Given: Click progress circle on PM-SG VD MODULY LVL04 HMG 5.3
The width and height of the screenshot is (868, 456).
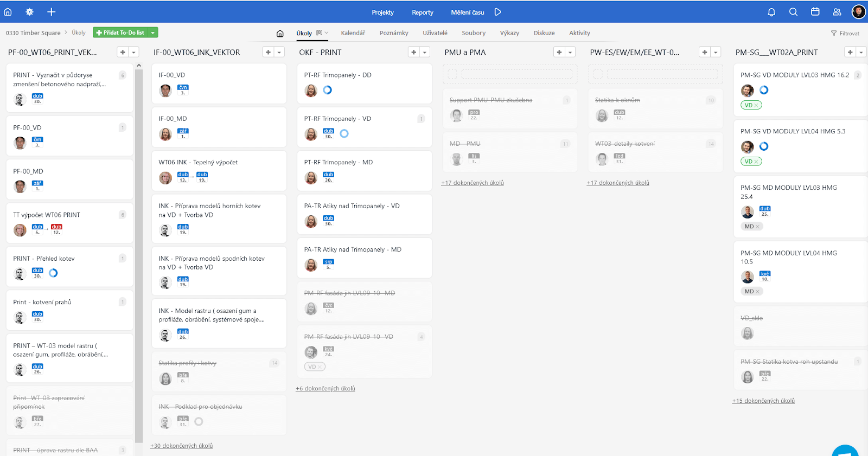Looking at the screenshot, I should click(x=764, y=146).
